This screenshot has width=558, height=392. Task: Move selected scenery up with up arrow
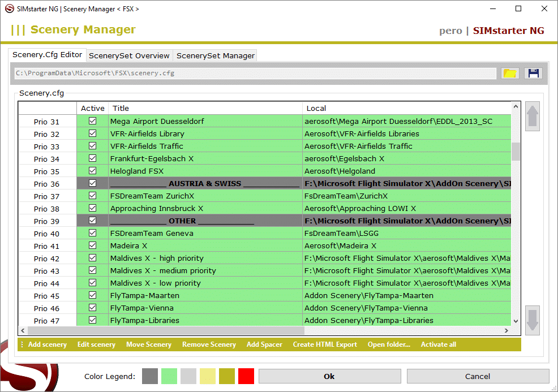tap(533, 117)
